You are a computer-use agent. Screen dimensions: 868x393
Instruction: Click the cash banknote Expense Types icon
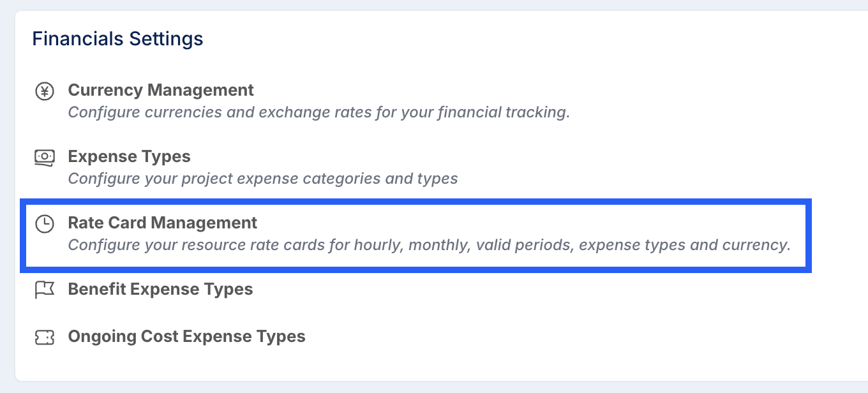pyautogui.click(x=44, y=158)
